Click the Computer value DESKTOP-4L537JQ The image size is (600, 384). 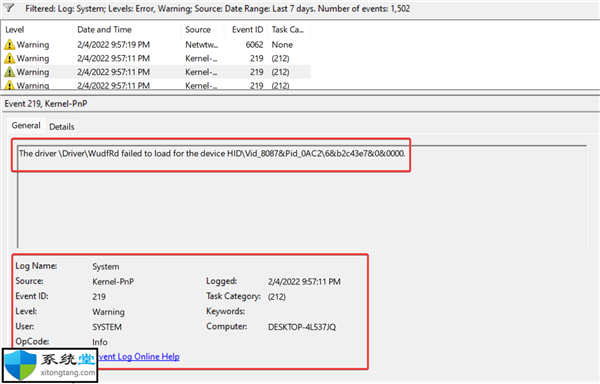point(302,327)
